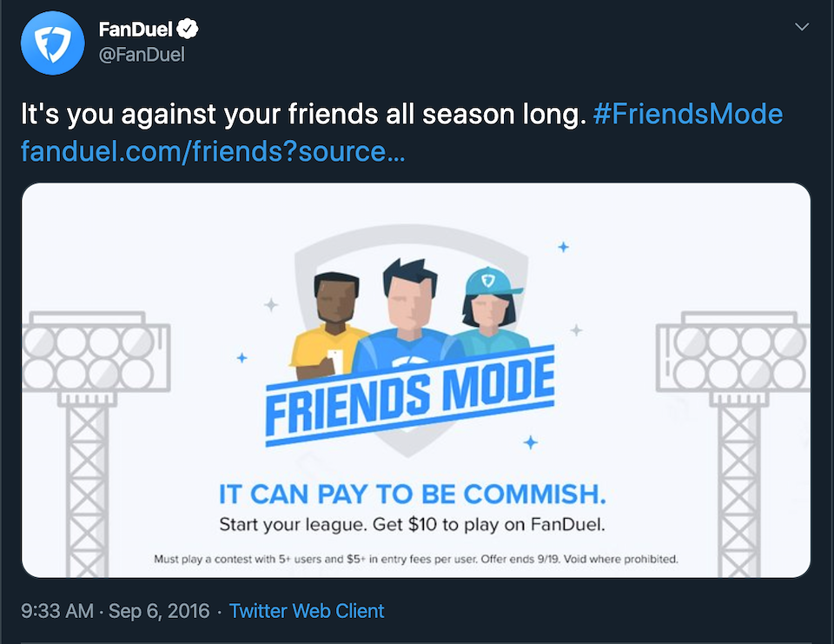
Task: Open the #FriendsMode hashtag
Action: pyautogui.click(x=687, y=114)
